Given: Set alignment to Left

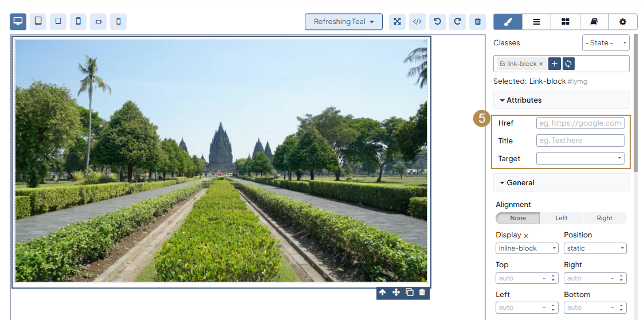Looking at the screenshot, I should (x=561, y=218).
